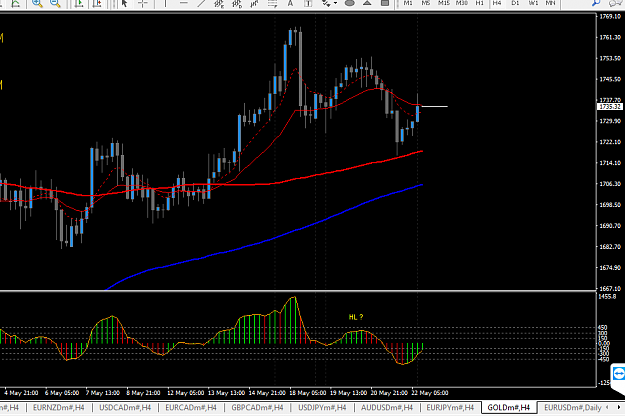Select the text label tool

pos(308,4)
